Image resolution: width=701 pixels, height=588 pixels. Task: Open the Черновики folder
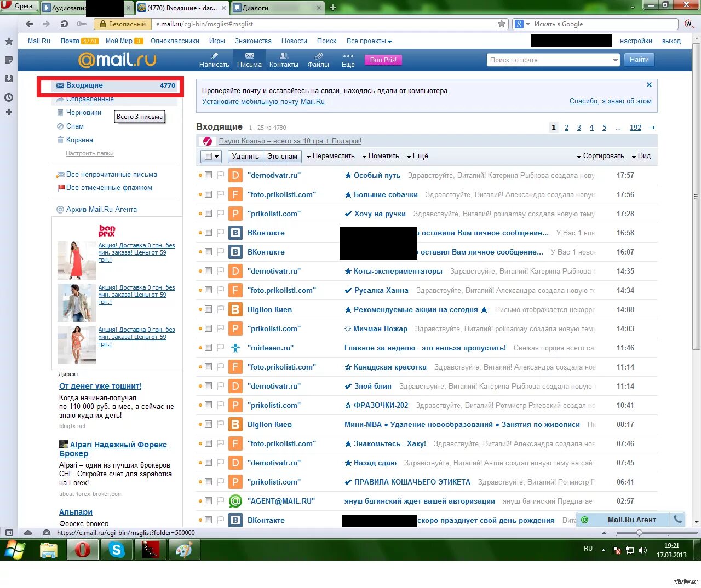tap(84, 112)
